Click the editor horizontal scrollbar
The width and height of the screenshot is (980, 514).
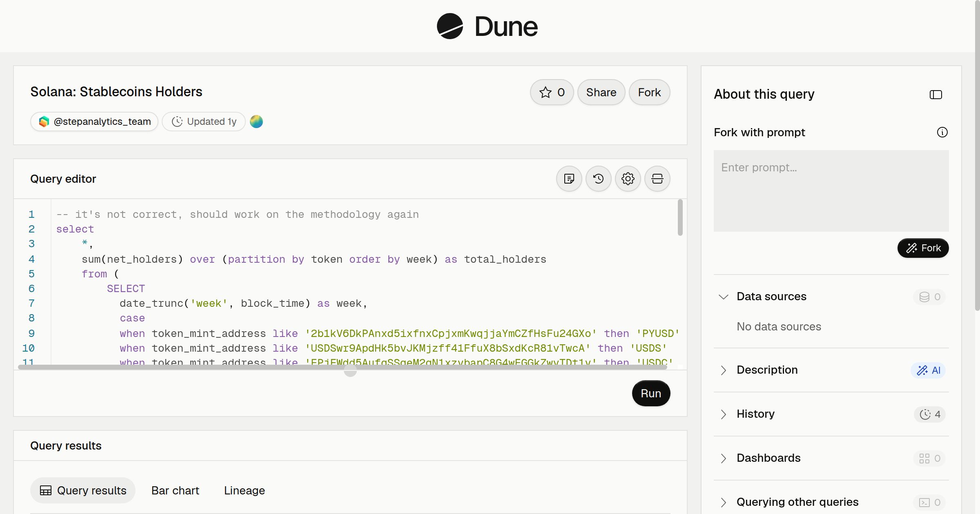click(342, 367)
